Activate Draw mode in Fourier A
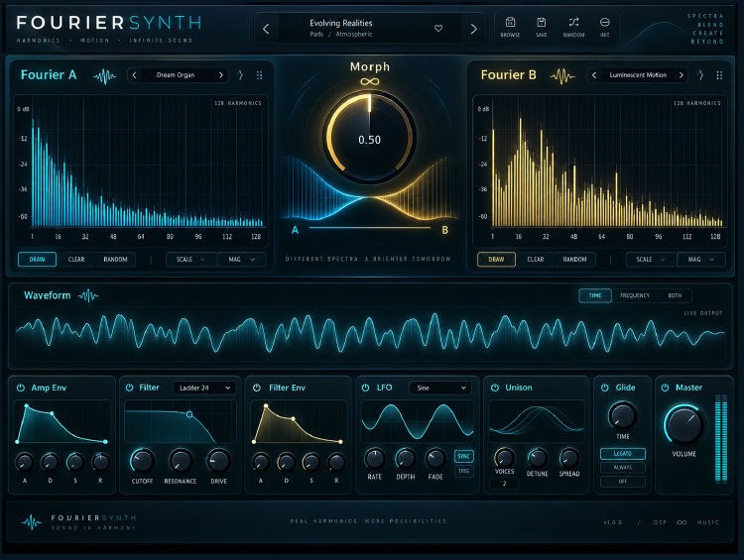 pyautogui.click(x=37, y=260)
